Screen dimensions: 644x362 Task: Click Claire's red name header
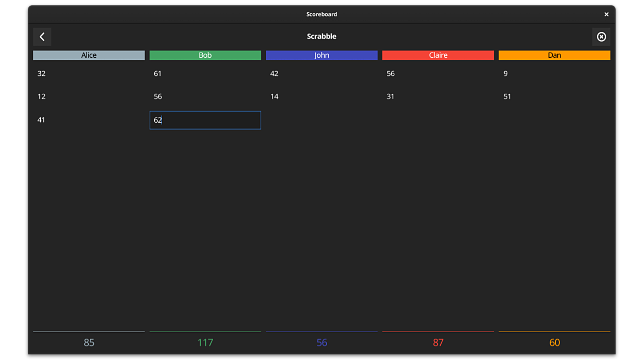click(x=438, y=55)
